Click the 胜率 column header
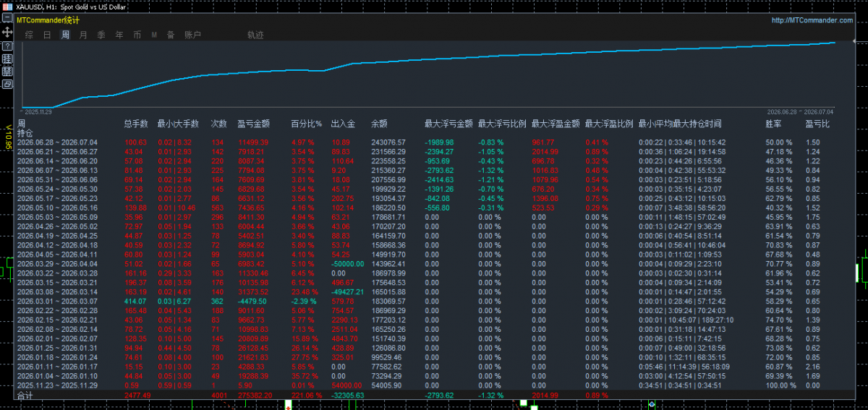The height and width of the screenshot is (410, 868). pos(774,124)
